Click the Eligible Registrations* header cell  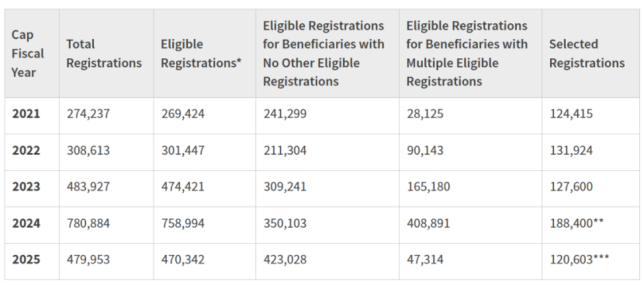[202, 54]
